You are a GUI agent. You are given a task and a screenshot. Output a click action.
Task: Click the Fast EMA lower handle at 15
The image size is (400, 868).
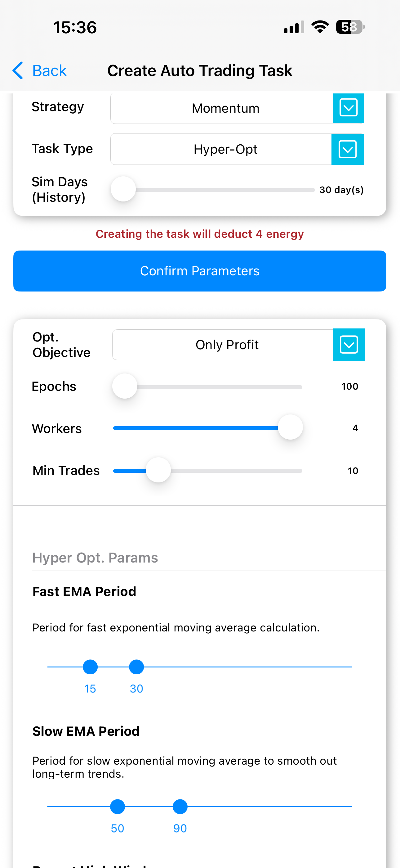(x=90, y=667)
